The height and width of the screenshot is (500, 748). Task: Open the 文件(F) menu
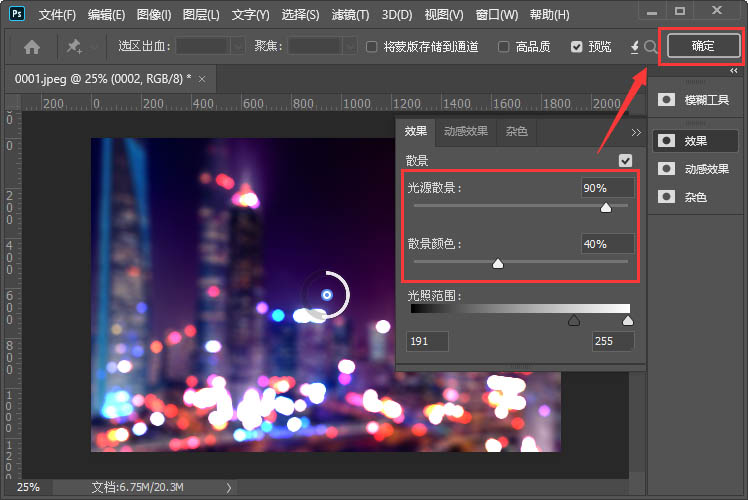57,15
